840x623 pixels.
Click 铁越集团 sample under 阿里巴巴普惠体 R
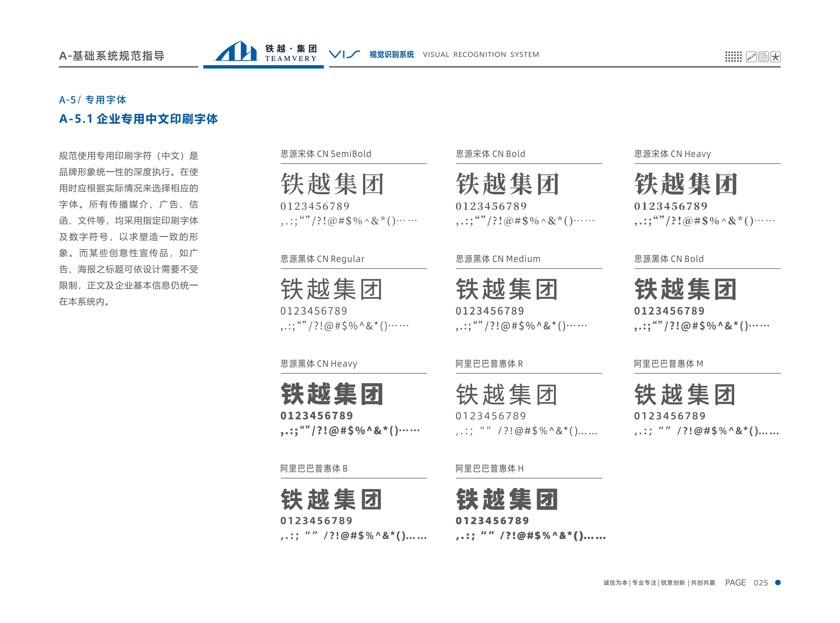tap(507, 394)
